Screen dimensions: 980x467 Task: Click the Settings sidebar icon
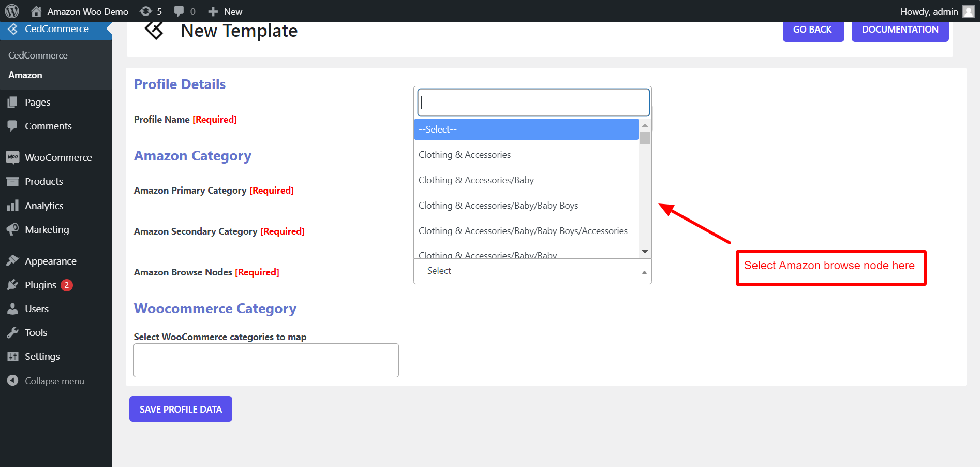point(13,356)
